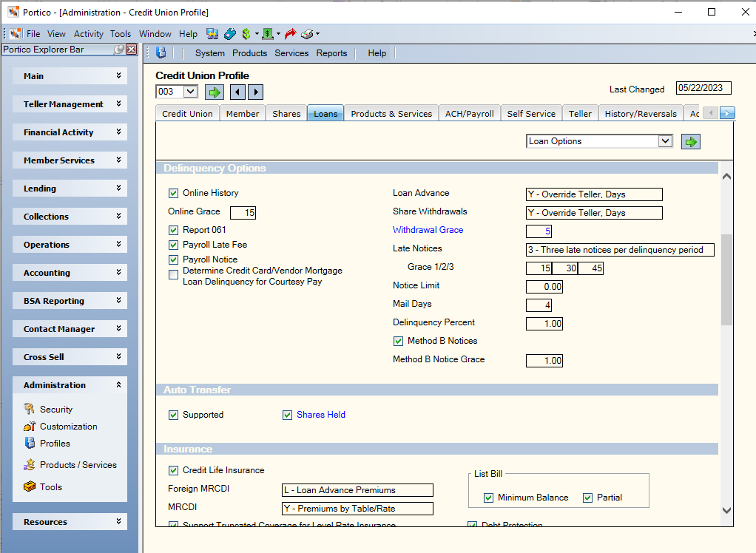The image size is (756, 553).
Task: Go to next credit union record arrow
Action: (255, 92)
